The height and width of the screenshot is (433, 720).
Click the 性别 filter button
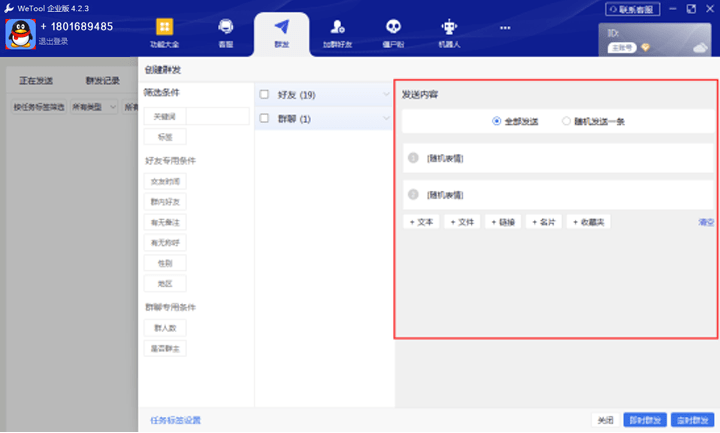tap(165, 263)
